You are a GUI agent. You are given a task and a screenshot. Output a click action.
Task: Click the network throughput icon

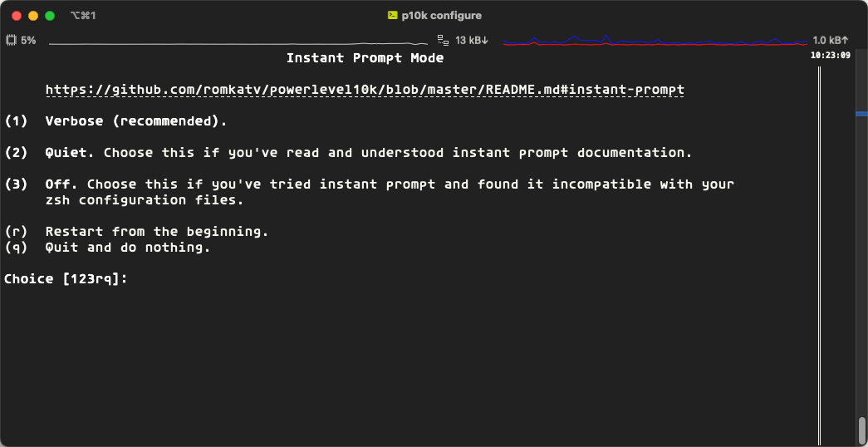[x=444, y=40]
